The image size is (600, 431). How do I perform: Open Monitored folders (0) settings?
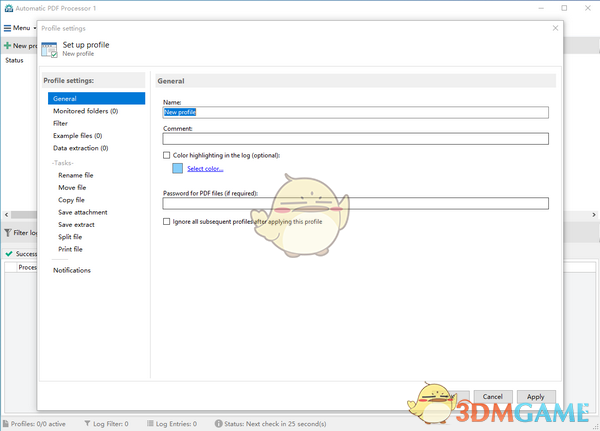point(85,111)
